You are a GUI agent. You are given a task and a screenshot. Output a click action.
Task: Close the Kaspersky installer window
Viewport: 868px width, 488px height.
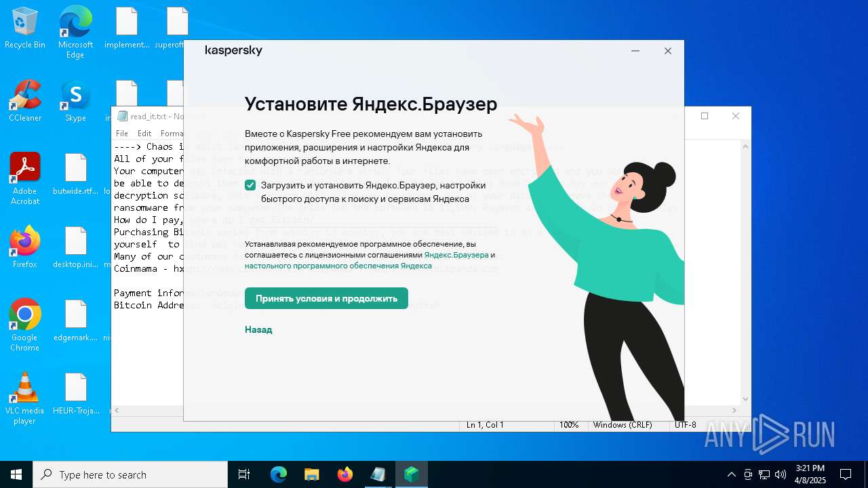pyautogui.click(x=668, y=51)
